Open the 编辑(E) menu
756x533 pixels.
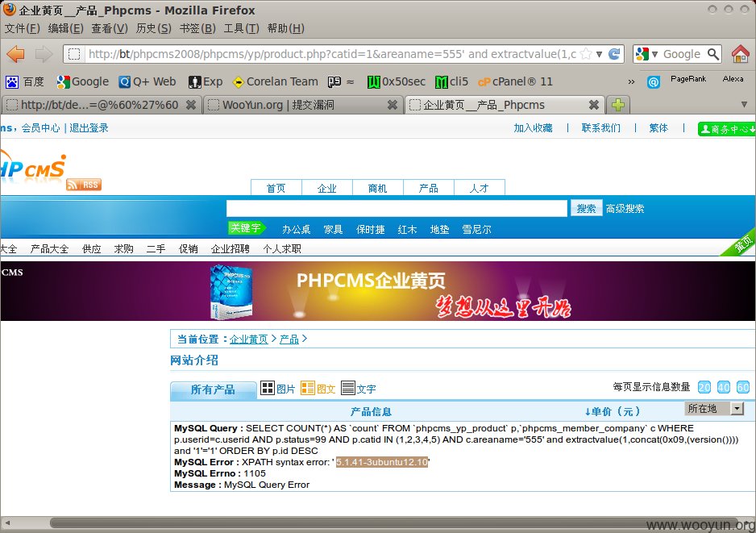click(x=65, y=28)
